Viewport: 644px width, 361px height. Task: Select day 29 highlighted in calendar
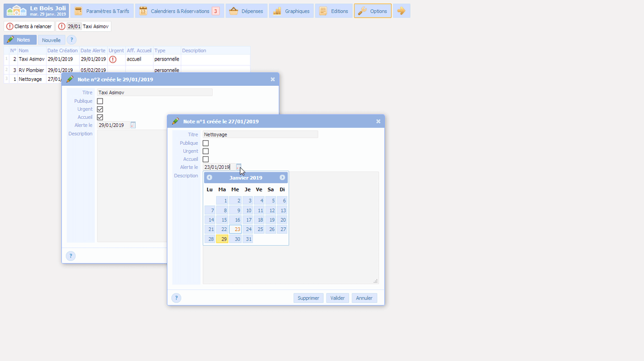[x=222, y=239]
